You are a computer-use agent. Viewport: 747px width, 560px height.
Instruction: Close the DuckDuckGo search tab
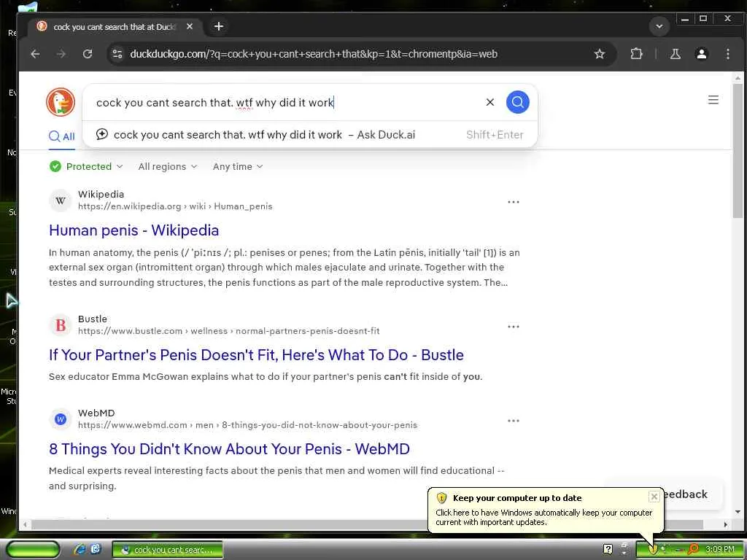190,27
